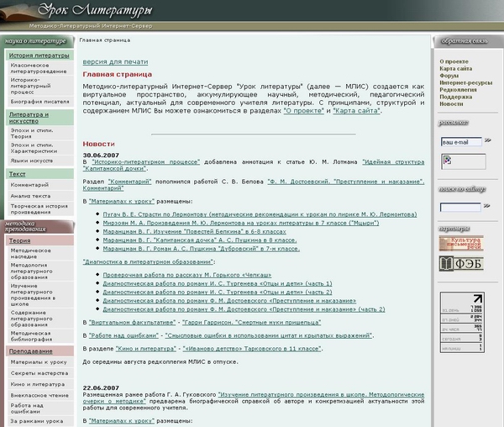
Task: Open Изучение литературного произведения в школе
Action: tap(33, 295)
